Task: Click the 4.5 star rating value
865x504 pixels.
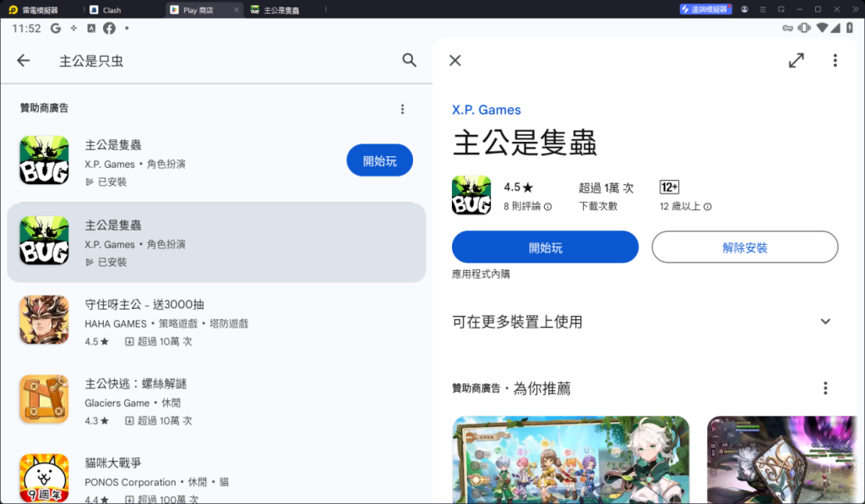Action: [x=518, y=187]
